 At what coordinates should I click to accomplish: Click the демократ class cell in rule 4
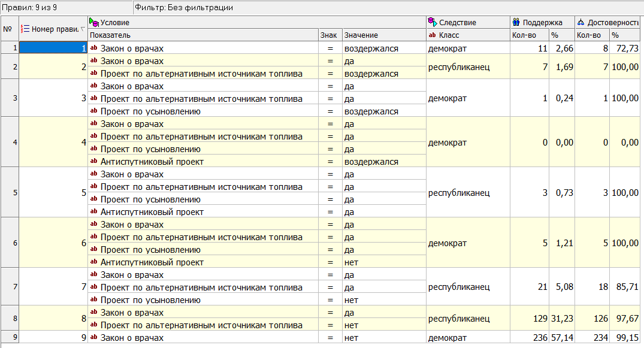tap(447, 143)
